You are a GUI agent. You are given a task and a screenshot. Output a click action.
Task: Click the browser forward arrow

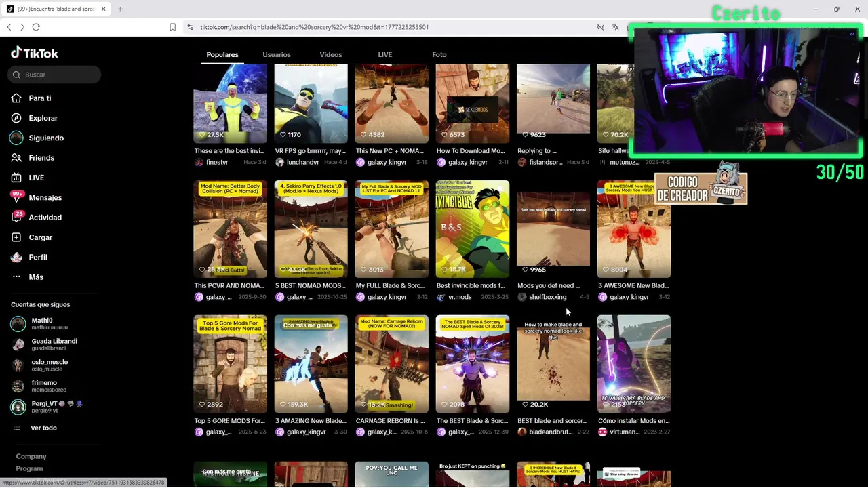[x=22, y=27]
